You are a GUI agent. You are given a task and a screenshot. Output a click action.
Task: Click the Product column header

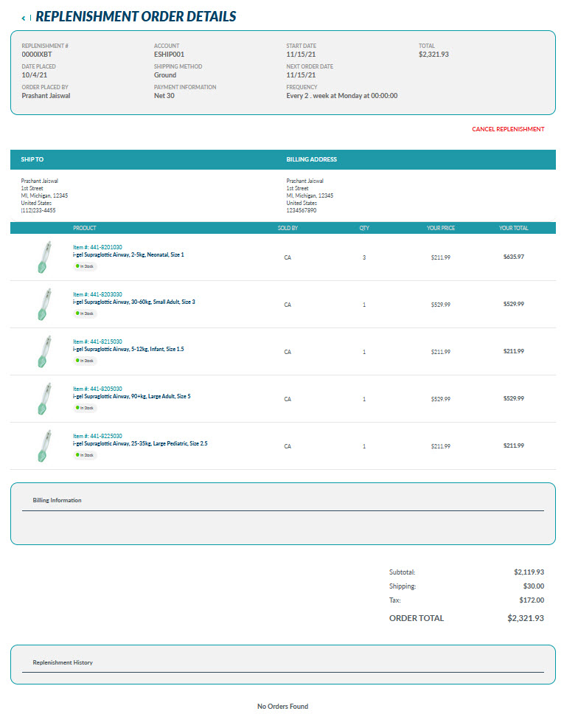[84, 228]
